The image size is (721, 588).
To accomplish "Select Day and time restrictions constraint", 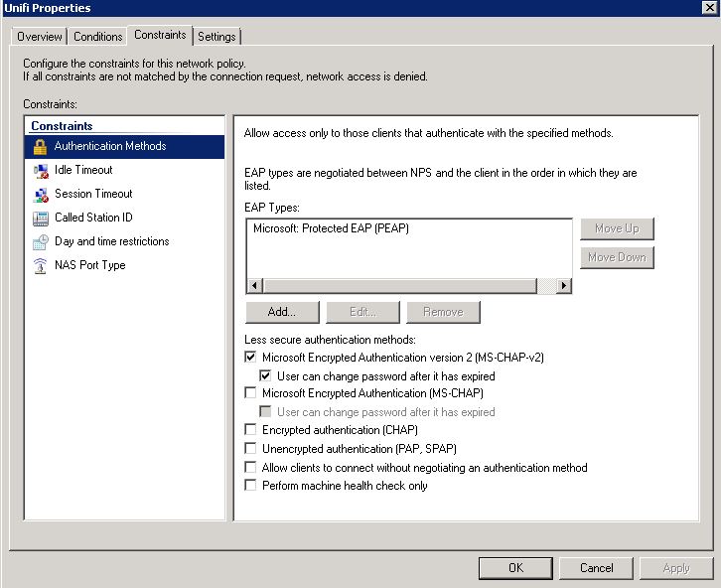I will (x=124, y=241).
